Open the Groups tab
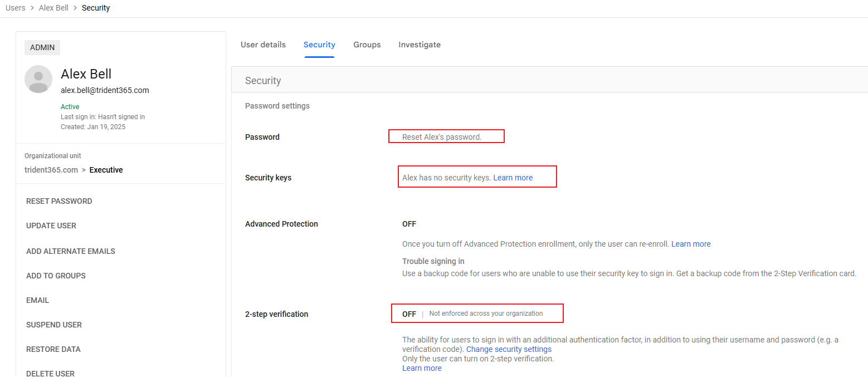Viewport: 868px width, 377px height. 367,45
